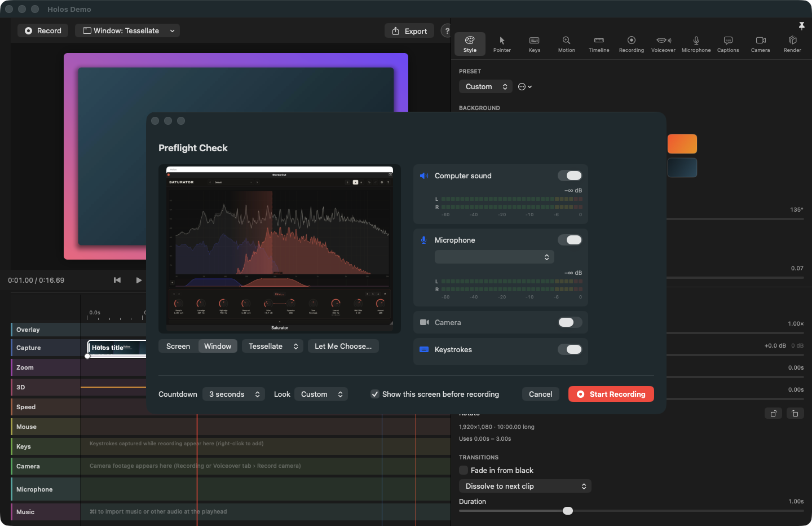Screen dimensions: 812x526
Task: Click the right rotate icon button
Action: 795,414
